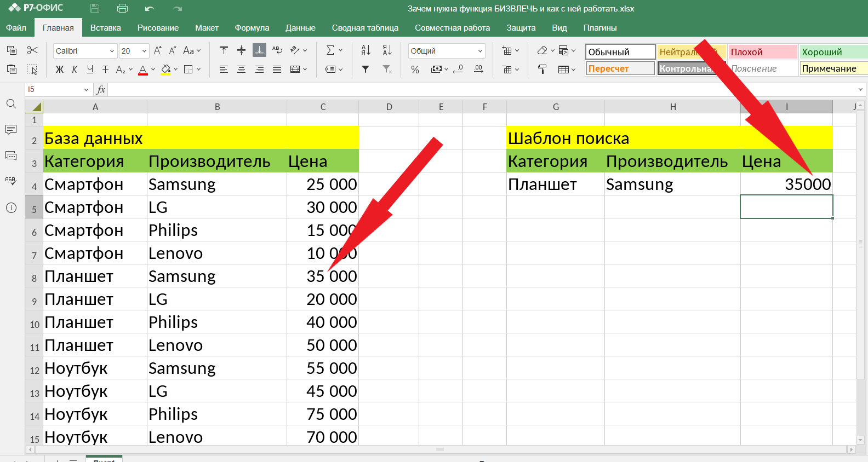Click the Select All icon
Image resolution: width=868 pixels, height=462 pixels.
tap(32, 69)
